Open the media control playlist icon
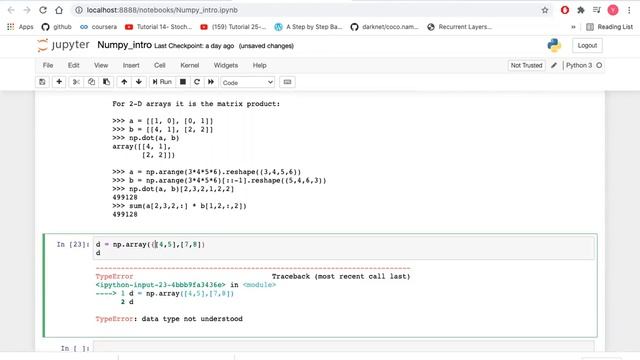Screen dimensions: 640x360 tap(597, 10)
